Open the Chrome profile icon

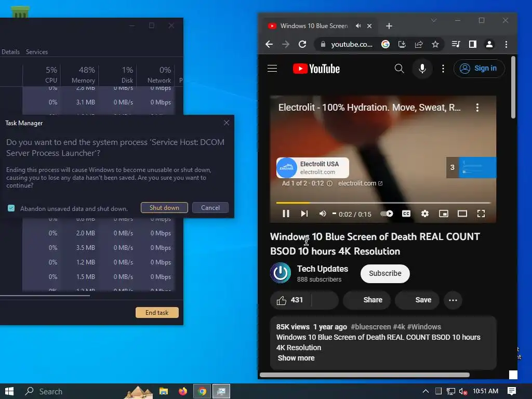pos(489,44)
